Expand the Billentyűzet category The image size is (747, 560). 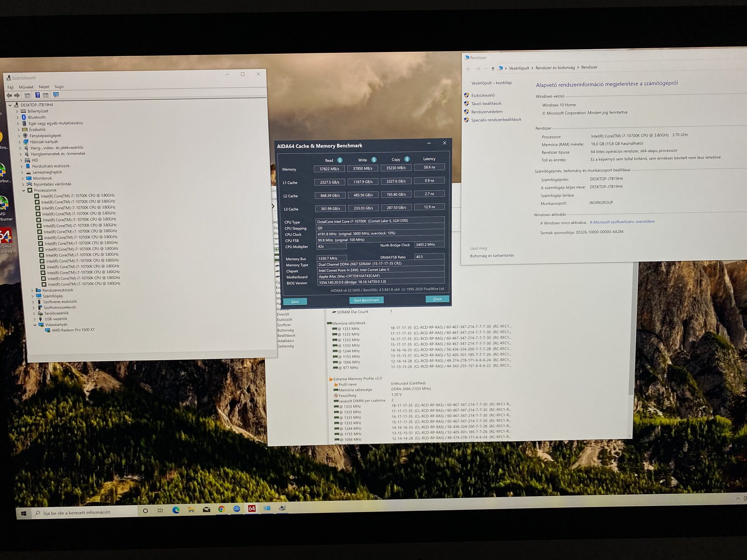(17, 112)
